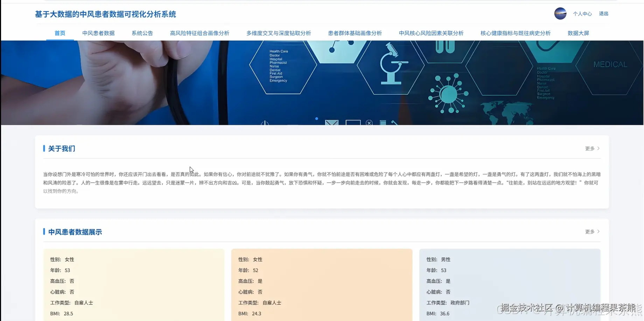
Task: Click the circled X icon in the banner
Action: pyautogui.click(x=369, y=123)
